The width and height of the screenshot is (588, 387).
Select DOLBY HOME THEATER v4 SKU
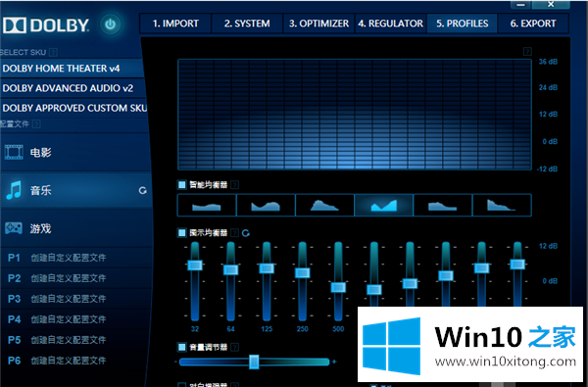72,69
